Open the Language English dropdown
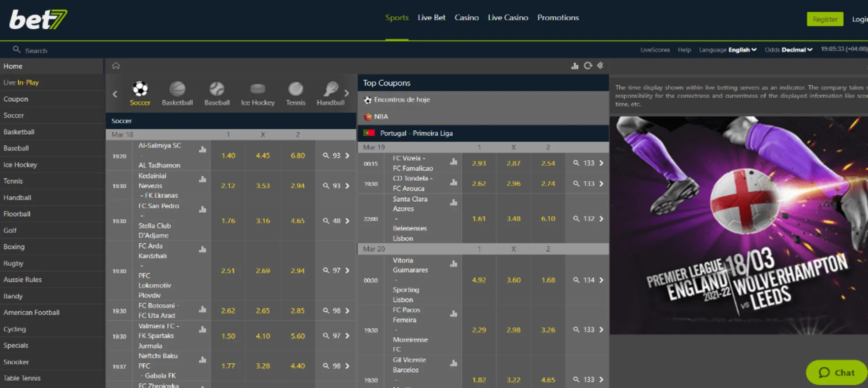This screenshot has height=388, width=868. click(x=728, y=50)
